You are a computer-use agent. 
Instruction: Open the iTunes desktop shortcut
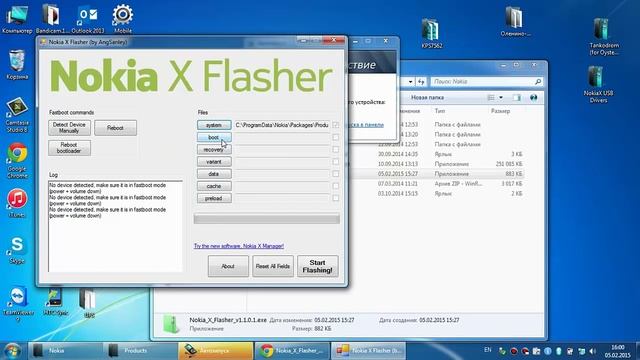pos(17,203)
